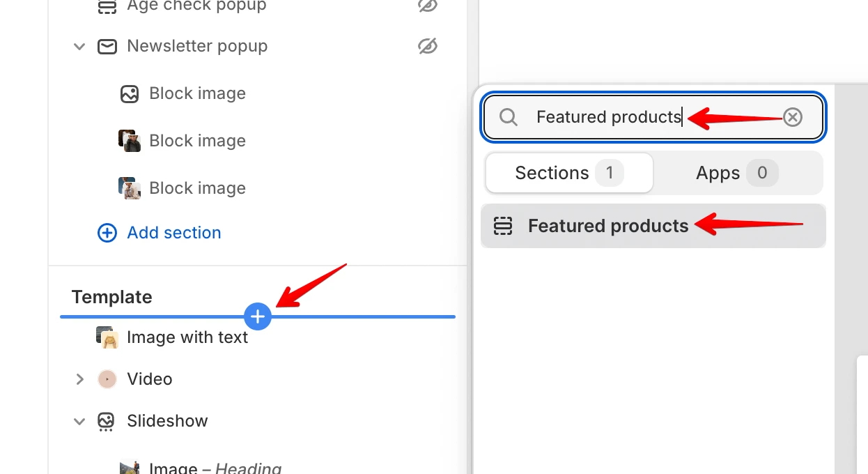Select the third Block image thumbnail

(x=130, y=188)
